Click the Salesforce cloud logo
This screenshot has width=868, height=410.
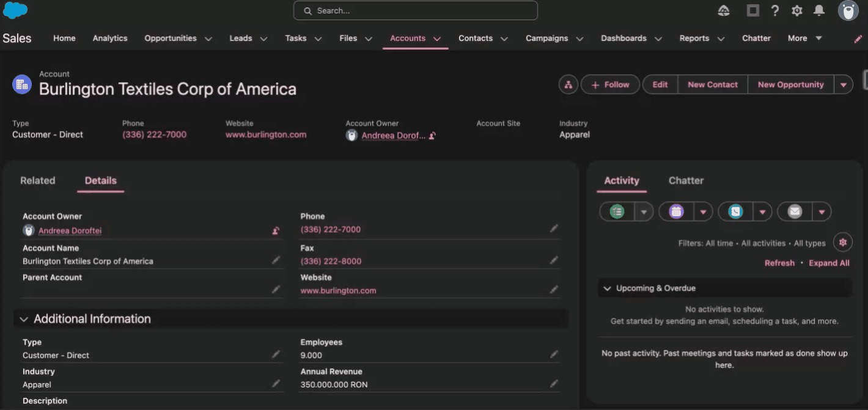coord(15,10)
